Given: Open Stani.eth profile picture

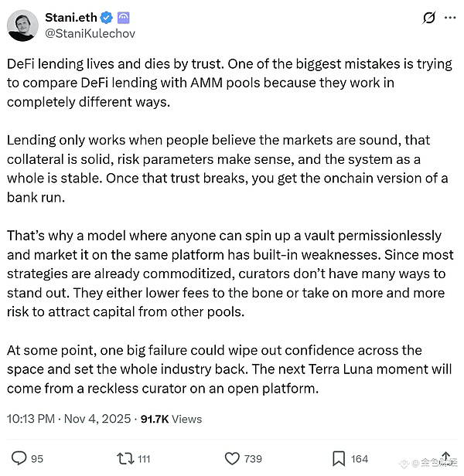Looking at the screenshot, I should [23, 25].
